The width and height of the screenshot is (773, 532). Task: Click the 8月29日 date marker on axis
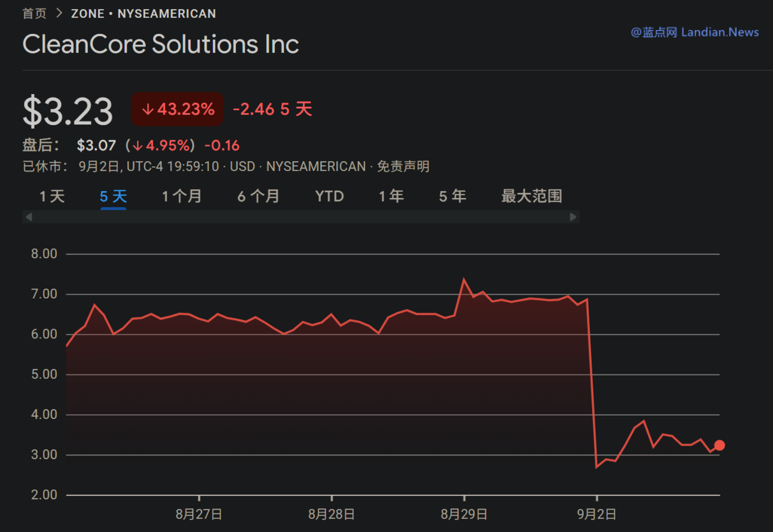point(464,514)
